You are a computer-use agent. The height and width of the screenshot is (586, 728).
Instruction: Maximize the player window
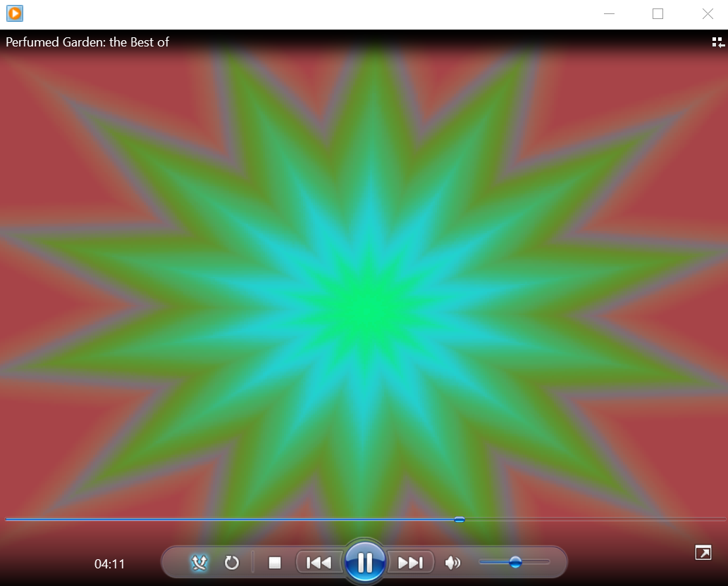tap(658, 14)
